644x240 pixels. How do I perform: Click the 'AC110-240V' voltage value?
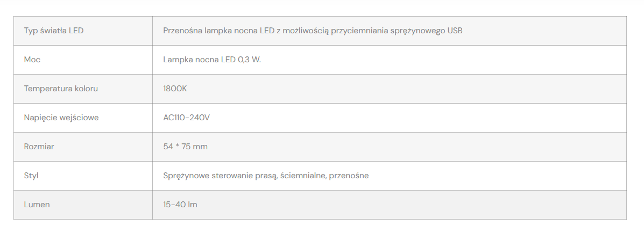click(186, 118)
